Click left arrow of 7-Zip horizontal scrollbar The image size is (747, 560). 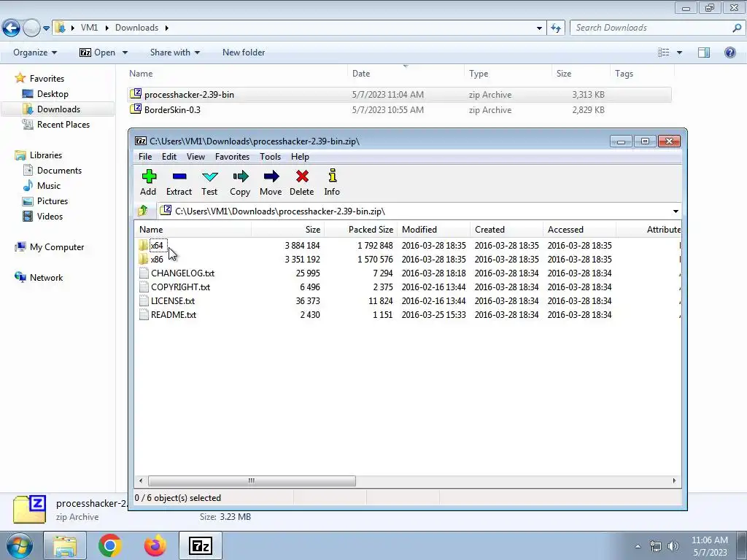141,481
